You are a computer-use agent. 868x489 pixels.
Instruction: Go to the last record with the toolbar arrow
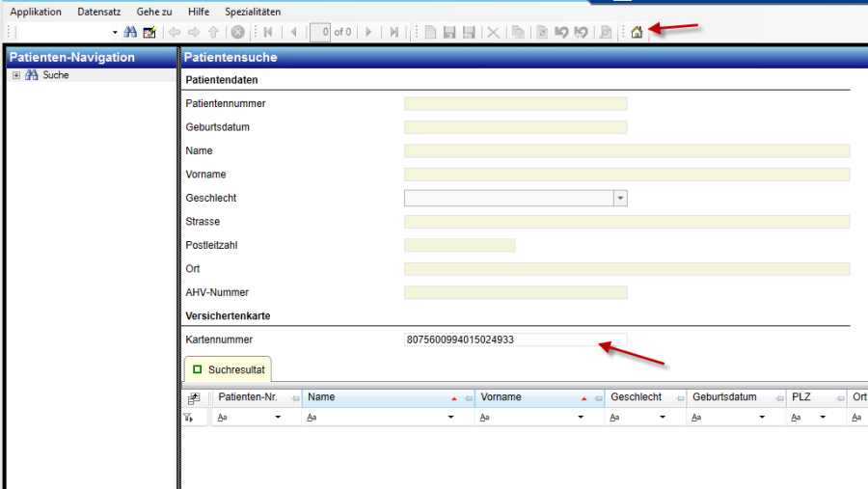(393, 32)
